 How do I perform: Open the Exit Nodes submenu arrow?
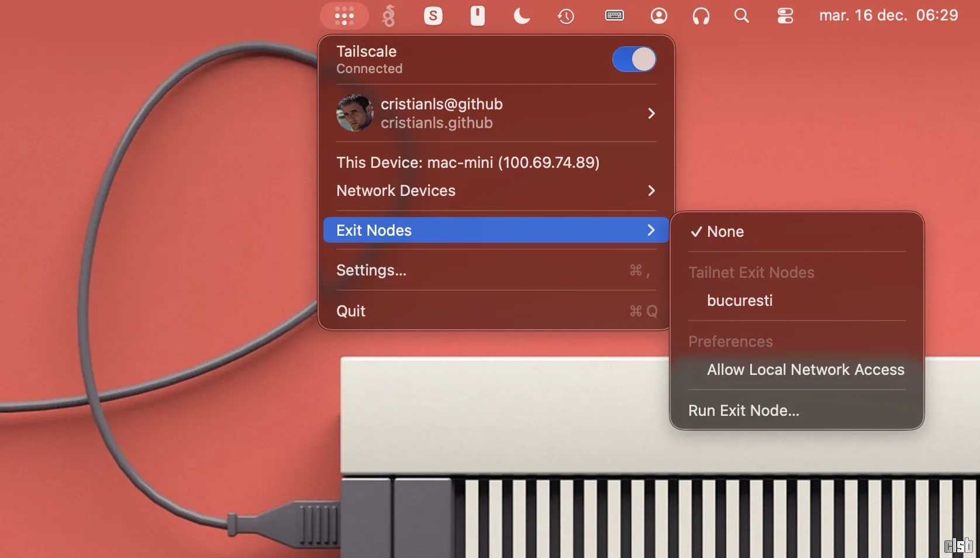click(x=651, y=230)
